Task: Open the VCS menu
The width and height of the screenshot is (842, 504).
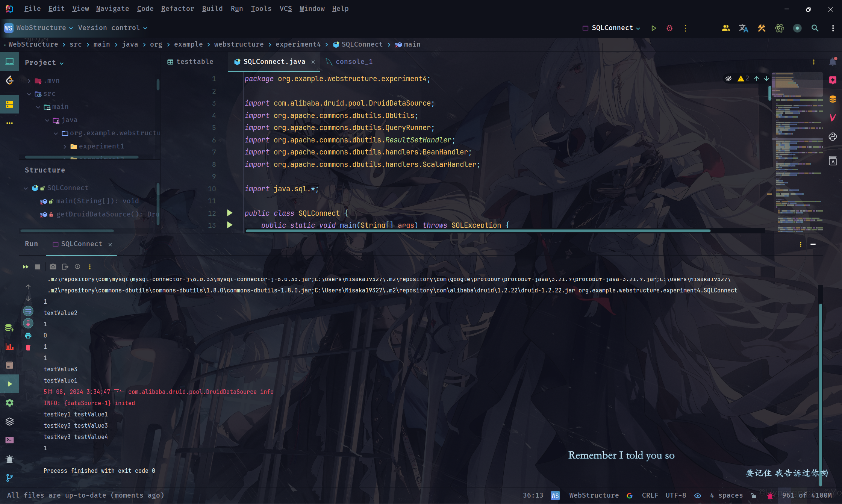Action: (286, 8)
